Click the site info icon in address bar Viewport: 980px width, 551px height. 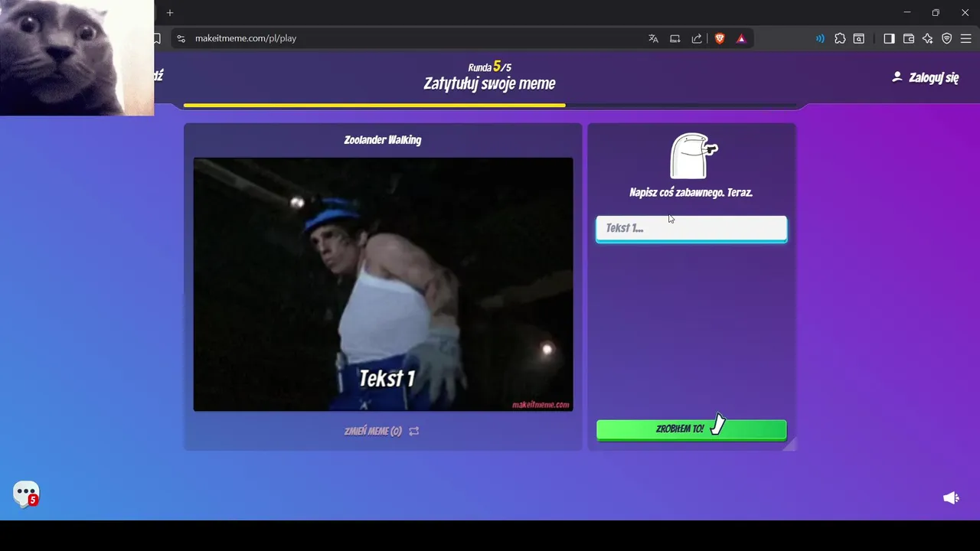[x=181, y=38]
